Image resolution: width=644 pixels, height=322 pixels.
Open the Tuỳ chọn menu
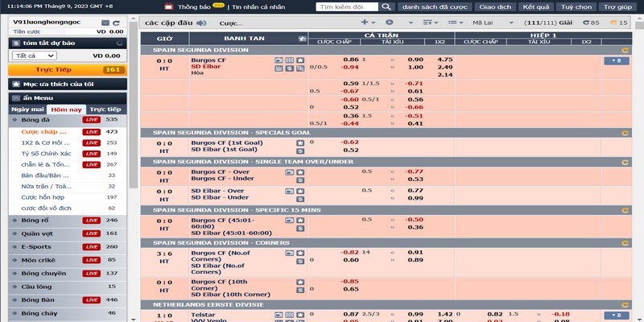(576, 7)
